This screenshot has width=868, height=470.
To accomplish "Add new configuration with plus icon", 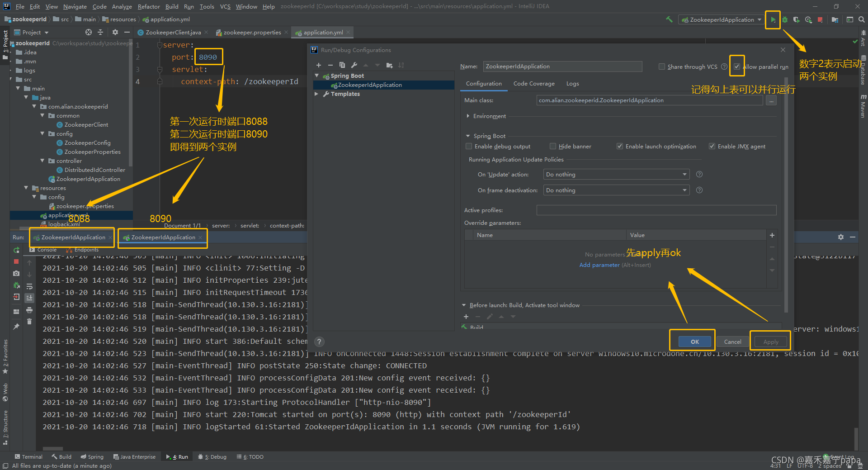I will point(319,65).
